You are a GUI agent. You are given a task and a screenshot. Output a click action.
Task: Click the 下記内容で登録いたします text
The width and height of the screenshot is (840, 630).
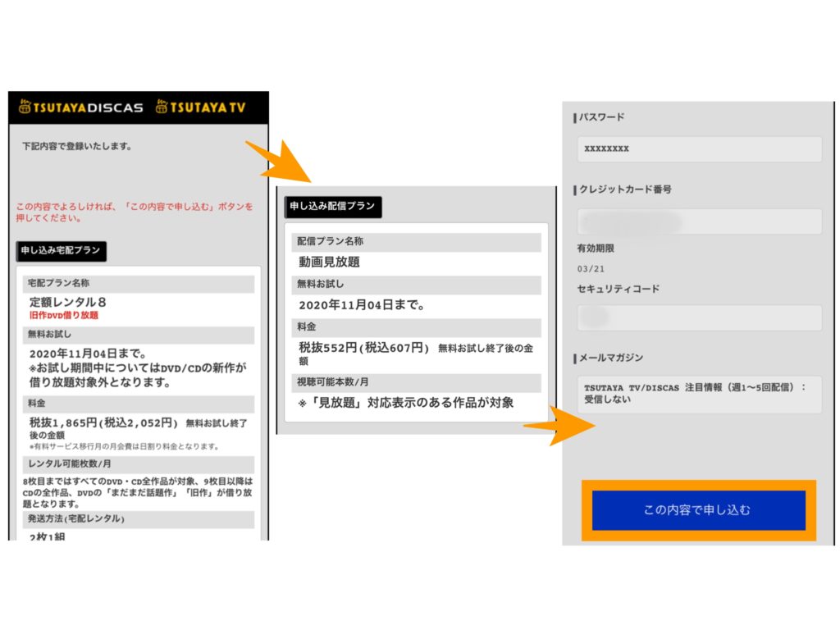77,146
